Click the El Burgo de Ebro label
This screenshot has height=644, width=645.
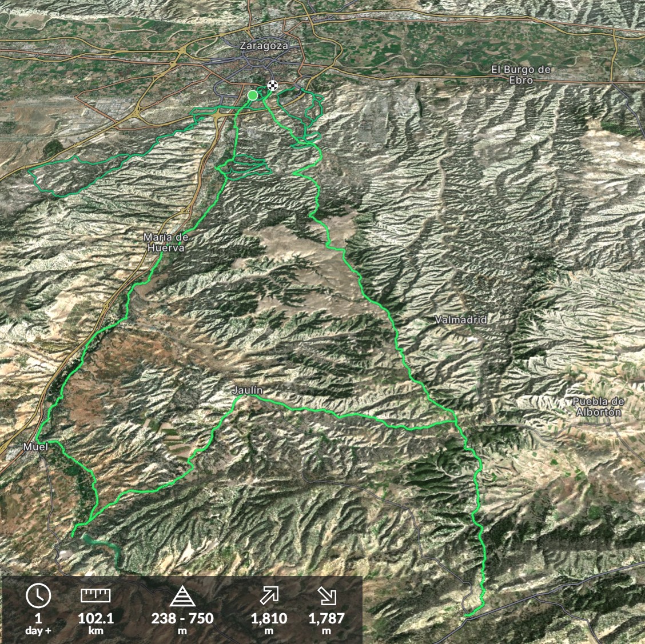[x=521, y=75]
